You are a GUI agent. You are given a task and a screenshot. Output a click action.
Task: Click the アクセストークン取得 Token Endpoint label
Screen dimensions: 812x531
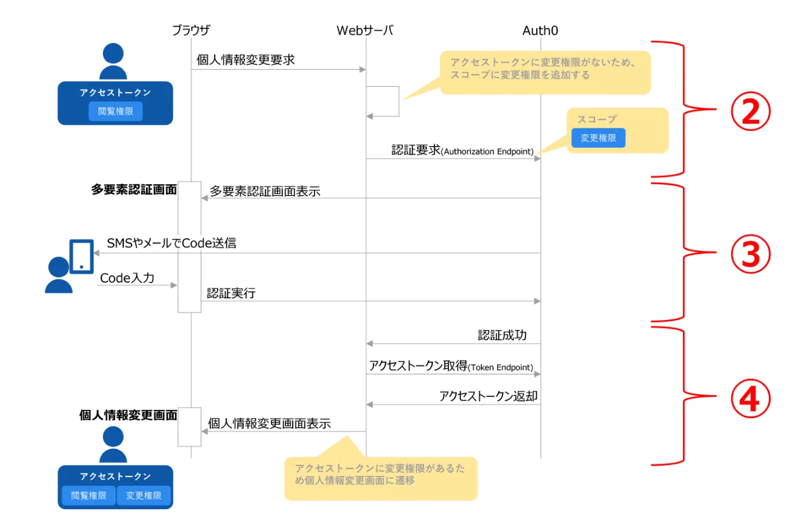tap(451, 366)
